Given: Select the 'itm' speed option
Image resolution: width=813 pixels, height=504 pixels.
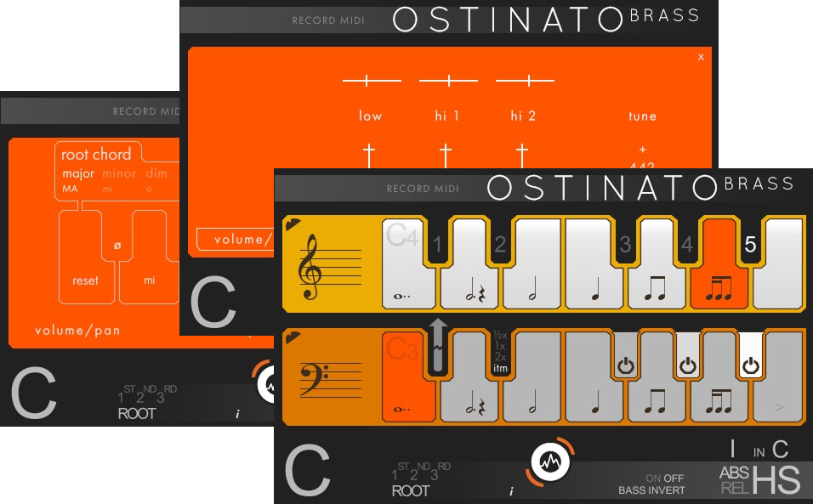Looking at the screenshot, I should [x=500, y=368].
